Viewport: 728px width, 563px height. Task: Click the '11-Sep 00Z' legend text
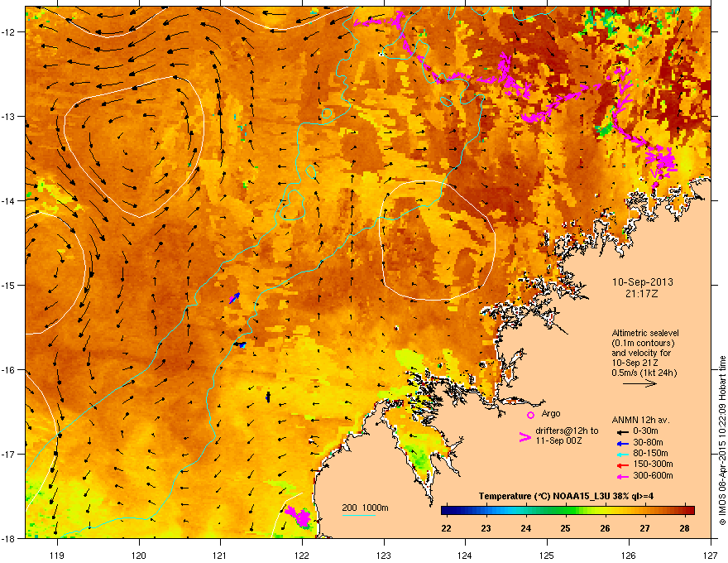(558, 440)
